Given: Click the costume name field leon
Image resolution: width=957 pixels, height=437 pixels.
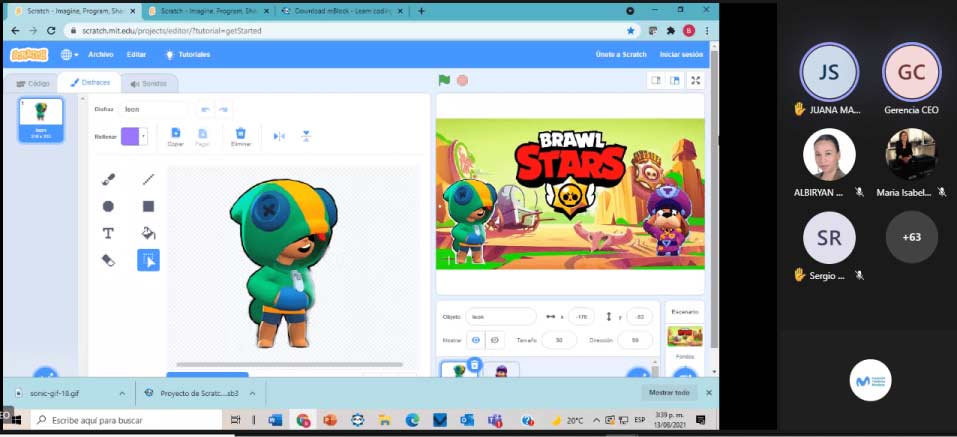Looking at the screenshot, I should pos(153,109).
